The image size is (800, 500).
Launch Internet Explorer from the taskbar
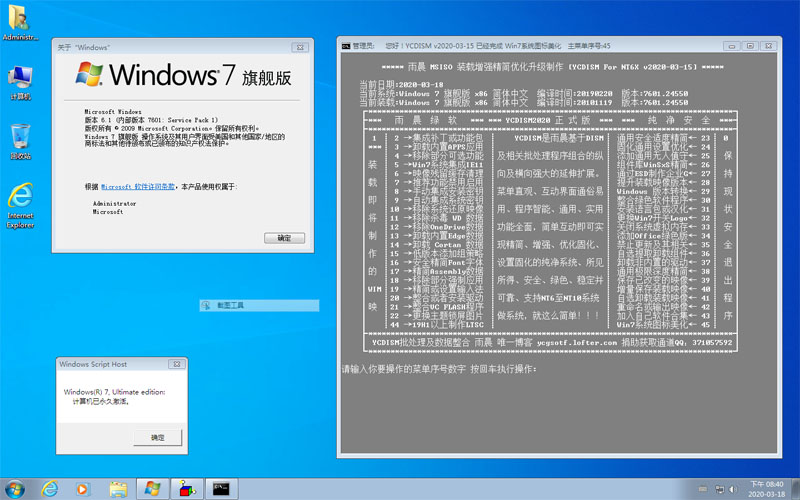pos(49,489)
